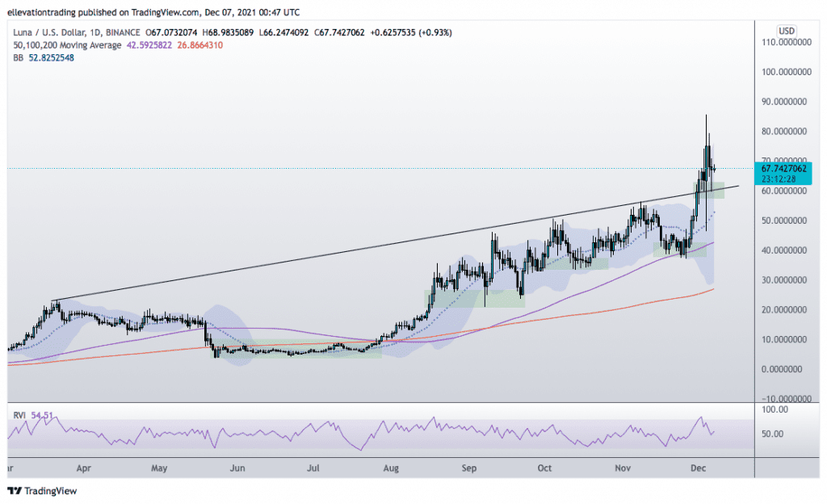Click the open value O67.0732074
Screen dimensions: 827x504
point(171,32)
